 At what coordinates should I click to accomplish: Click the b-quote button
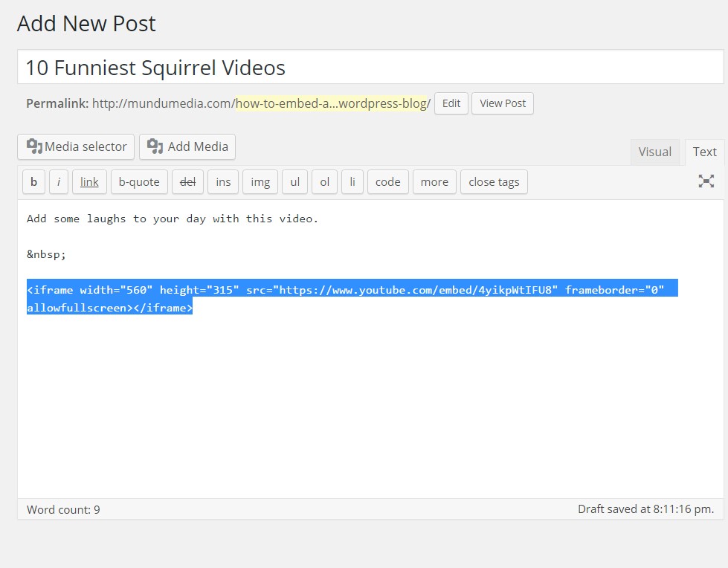coord(139,182)
